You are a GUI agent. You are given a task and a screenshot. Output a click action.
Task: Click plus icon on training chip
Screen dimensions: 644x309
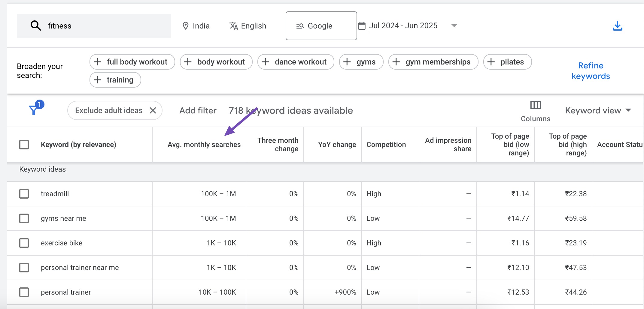pyautogui.click(x=97, y=80)
